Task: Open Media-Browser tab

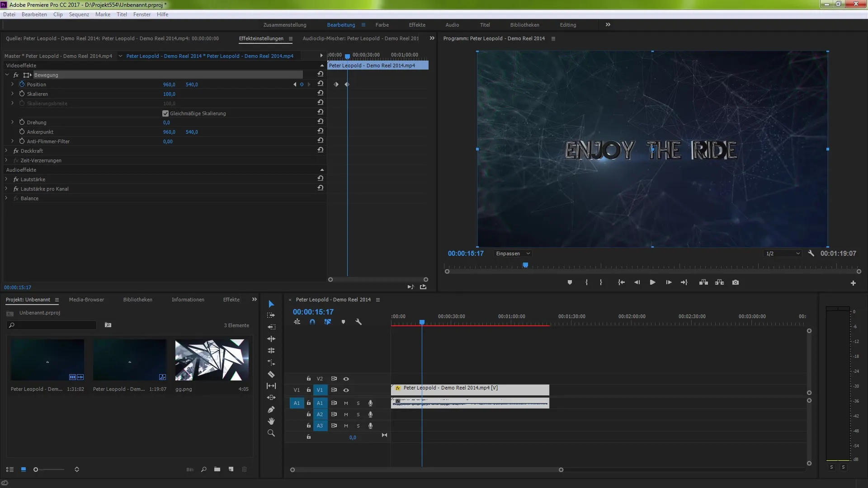Action: [x=86, y=300]
